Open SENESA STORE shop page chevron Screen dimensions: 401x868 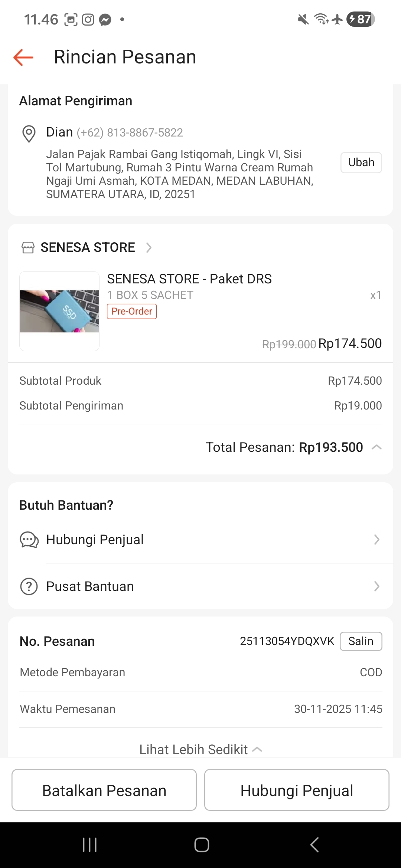pyautogui.click(x=149, y=247)
